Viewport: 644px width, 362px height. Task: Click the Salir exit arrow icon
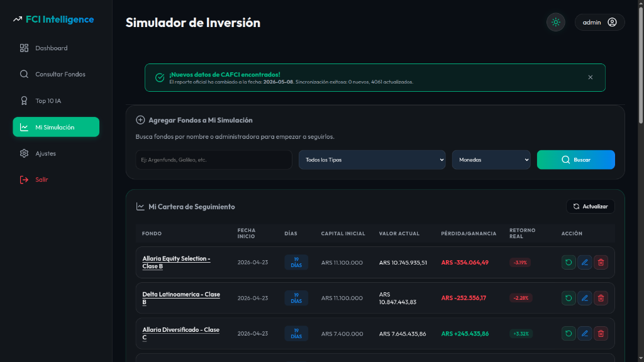[25, 179]
